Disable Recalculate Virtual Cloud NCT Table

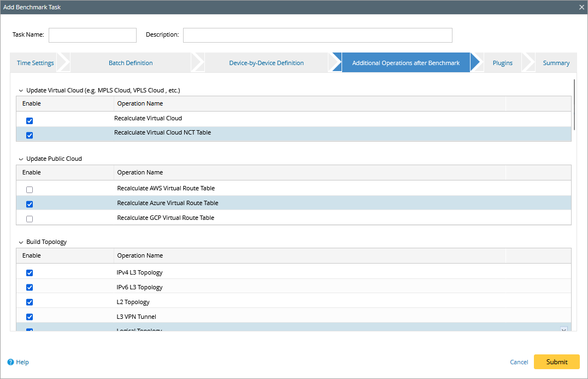pyautogui.click(x=30, y=135)
